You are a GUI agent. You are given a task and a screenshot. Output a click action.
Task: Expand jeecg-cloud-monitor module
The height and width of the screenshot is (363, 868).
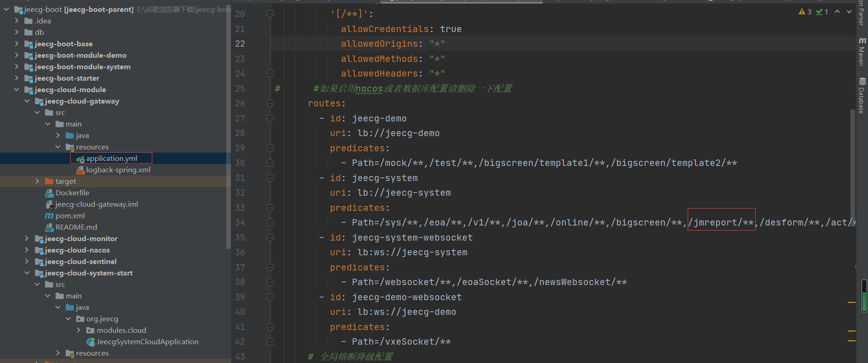pos(27,238)
